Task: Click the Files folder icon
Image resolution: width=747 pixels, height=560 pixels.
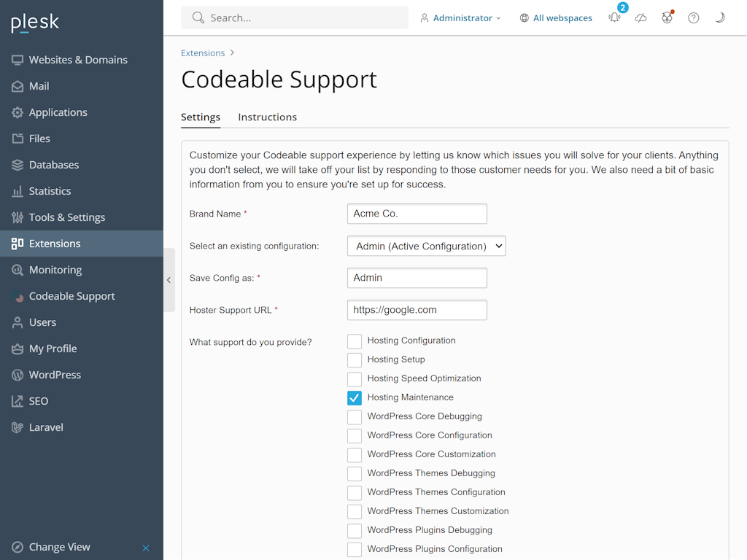Action: [x=18, y=139]
